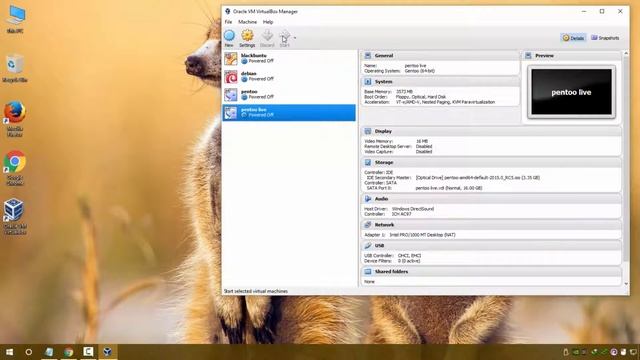Select the blackbuntu virtual machine
This screenshot has width=640, height=360.
[289, 58]
